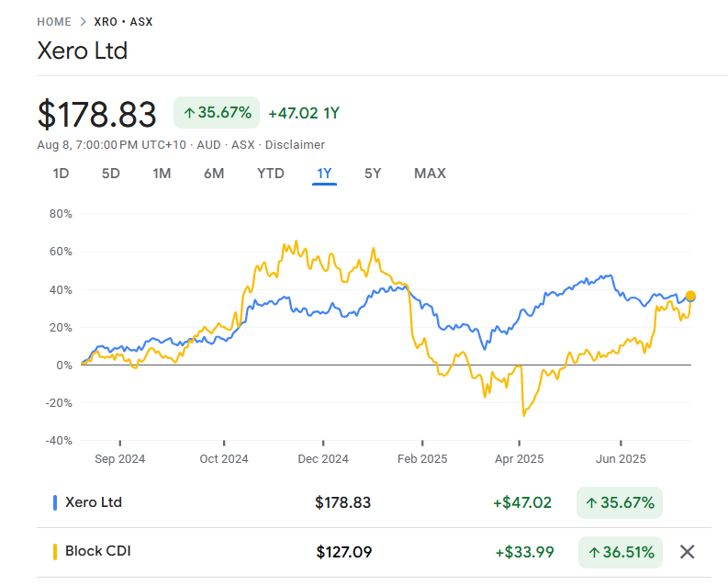Click the Jun 2025 axis label
The width and height of the screenshot is (728, 585).
(621, 458)
